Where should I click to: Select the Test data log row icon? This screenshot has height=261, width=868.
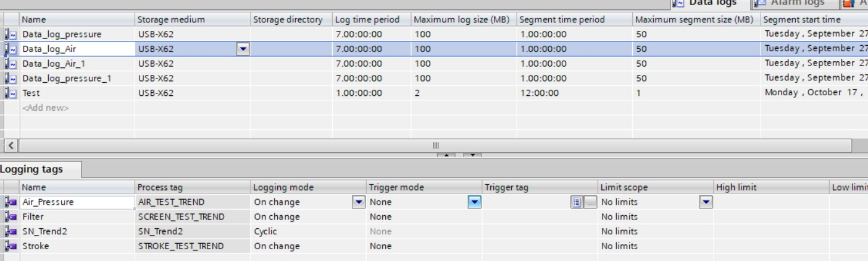tap(10, 93)
